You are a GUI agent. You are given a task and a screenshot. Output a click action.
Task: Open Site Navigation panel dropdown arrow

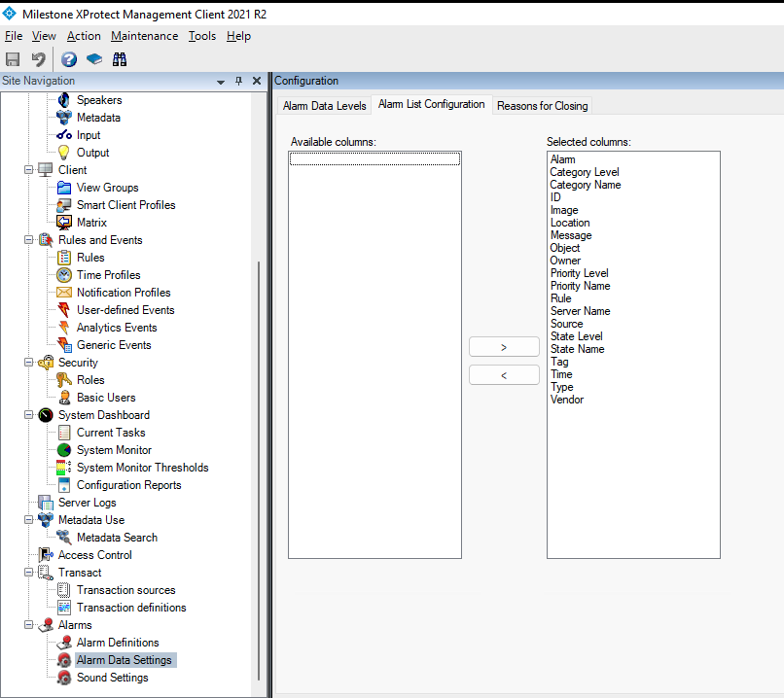(221, 82)
